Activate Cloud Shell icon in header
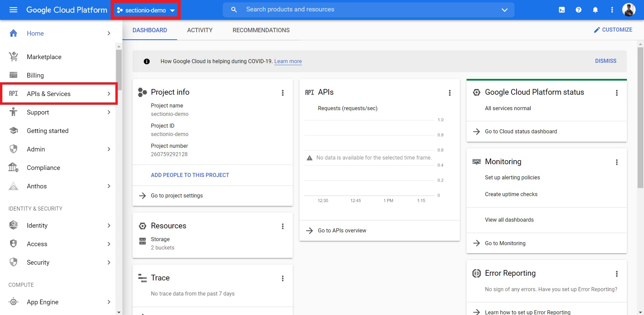The width and height of the screenshot is (644, 315). click(x=562, y=10)
